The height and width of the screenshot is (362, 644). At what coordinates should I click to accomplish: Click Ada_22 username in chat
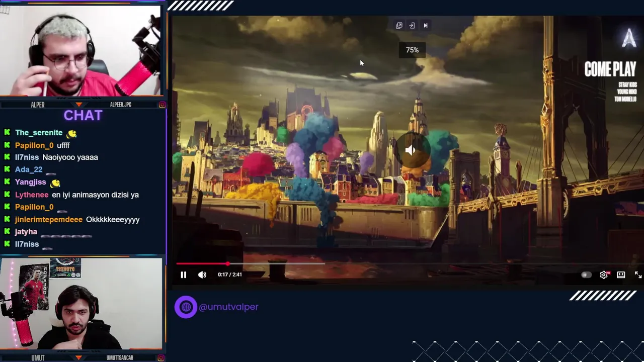(29, 169)
